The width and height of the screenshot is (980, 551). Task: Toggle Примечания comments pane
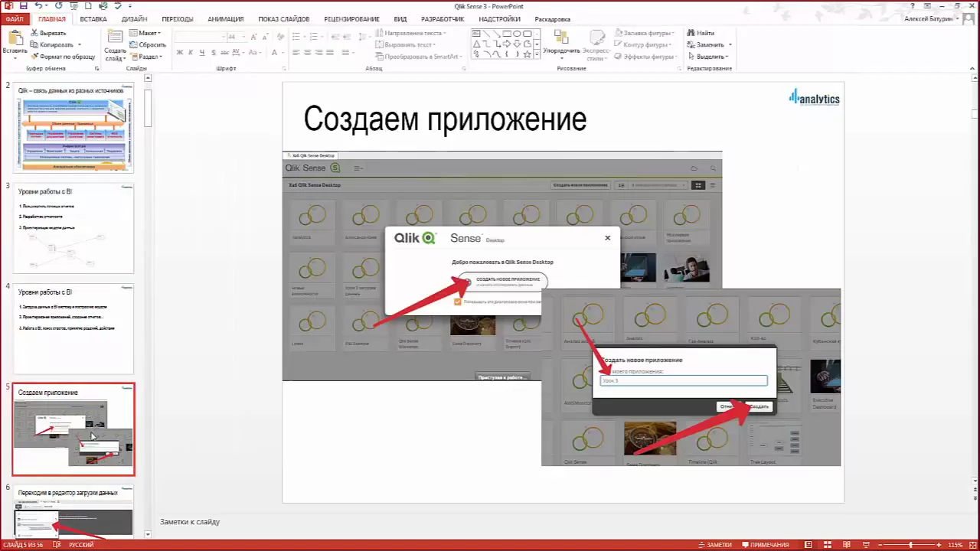[764, 545]
